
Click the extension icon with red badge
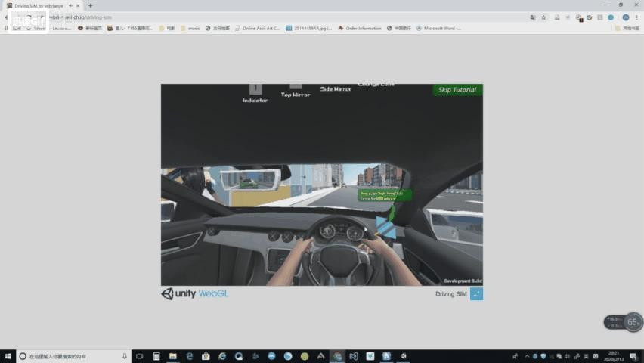point(579,17)
